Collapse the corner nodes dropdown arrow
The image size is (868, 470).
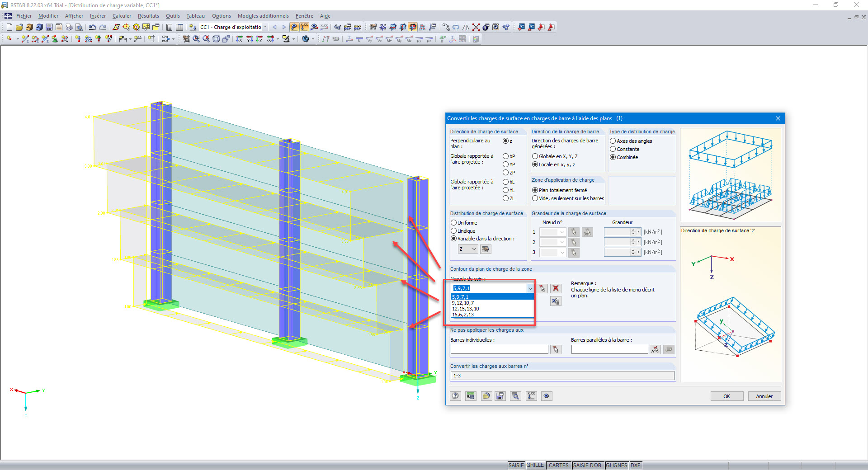tap(530, 288)
